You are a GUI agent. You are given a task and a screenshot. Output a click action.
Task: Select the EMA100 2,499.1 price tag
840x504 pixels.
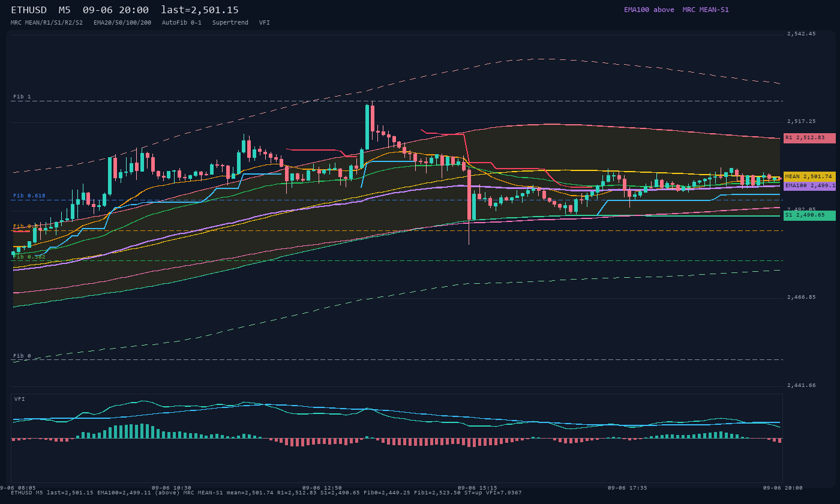809,186
